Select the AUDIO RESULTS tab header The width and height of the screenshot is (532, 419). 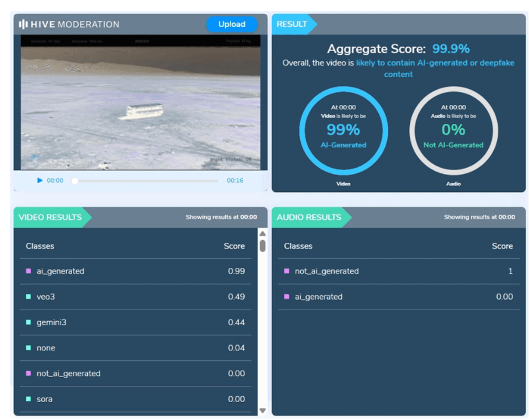click(x=309, y=217)
